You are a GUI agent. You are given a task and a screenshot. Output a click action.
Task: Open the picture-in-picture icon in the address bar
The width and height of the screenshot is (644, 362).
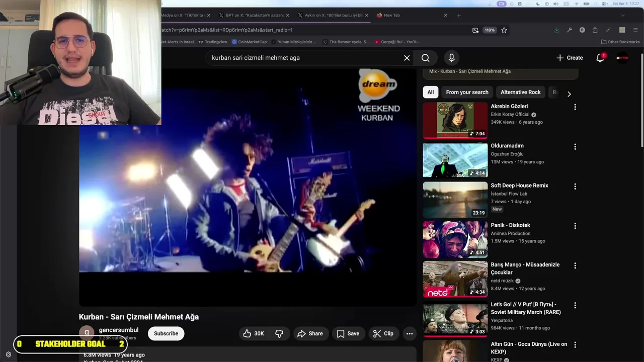point(475,30)
